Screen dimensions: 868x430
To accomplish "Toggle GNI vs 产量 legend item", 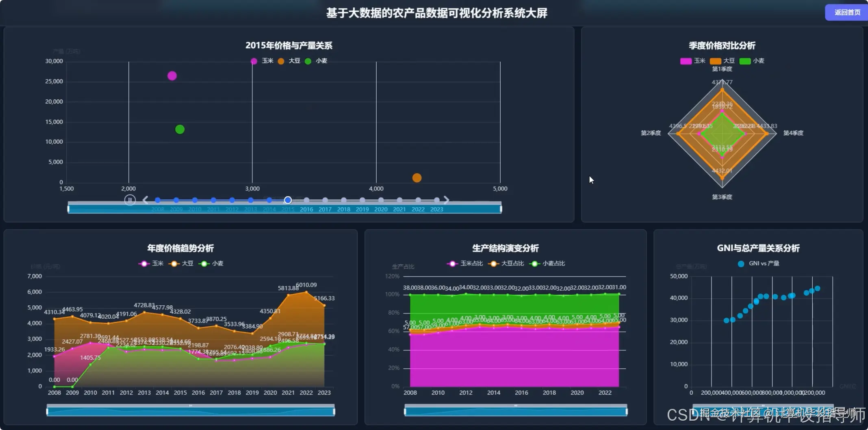I will pos(758,264).
